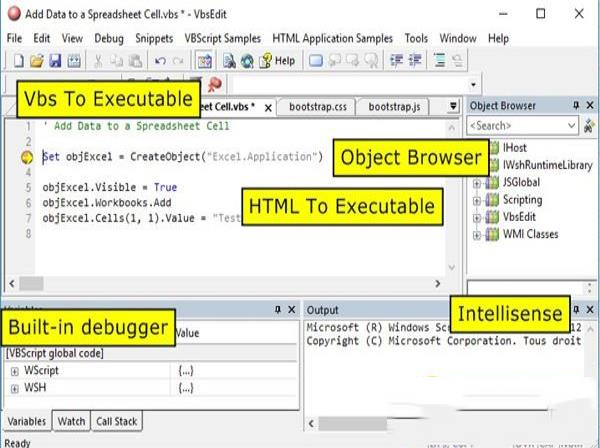Expand the WMI Classes tree node
The height and width of the screenshot is (448, 600).
coord(478,235)
